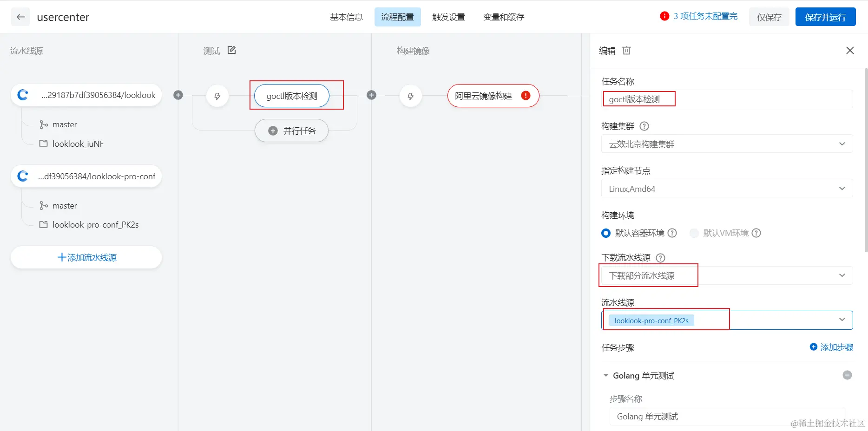The image size is (868, 431).
Task: Click the 任务名称 input field
Action: (x=727, y=99)
